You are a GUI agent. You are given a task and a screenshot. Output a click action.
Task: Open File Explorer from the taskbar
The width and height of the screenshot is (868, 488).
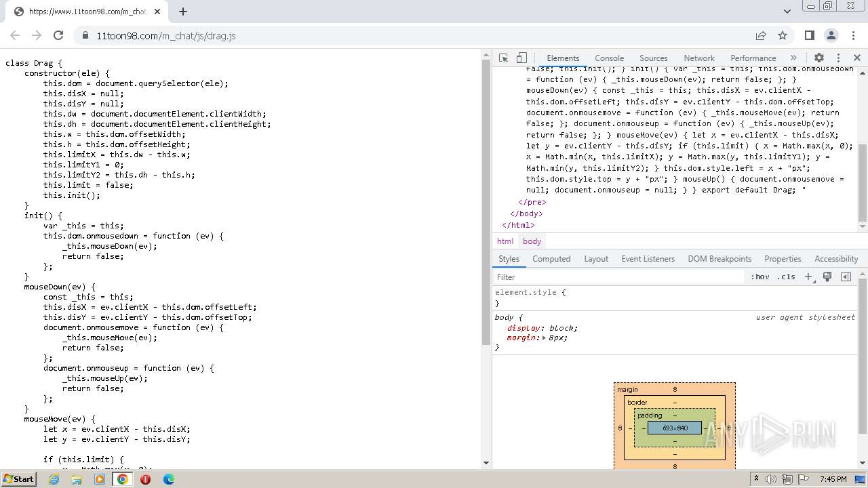point(77,479)
